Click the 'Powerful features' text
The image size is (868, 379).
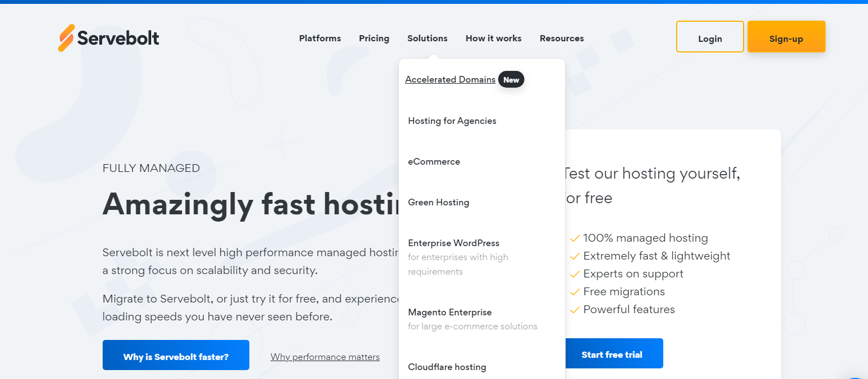[629, 310]
